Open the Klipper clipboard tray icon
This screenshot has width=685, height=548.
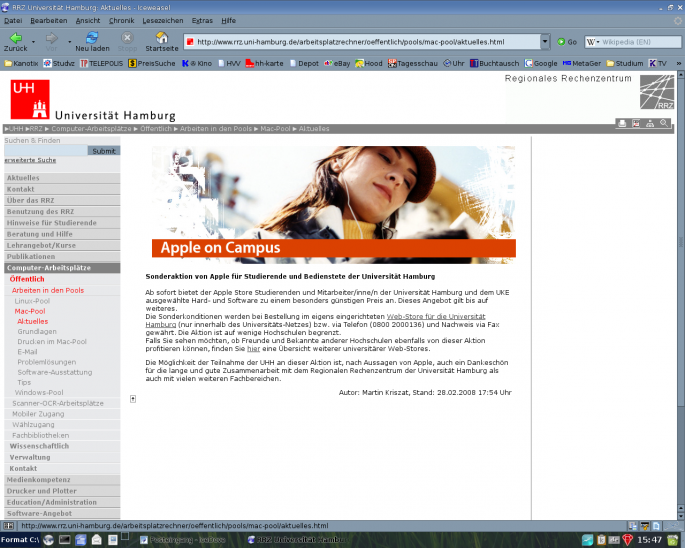pos(601,540)
